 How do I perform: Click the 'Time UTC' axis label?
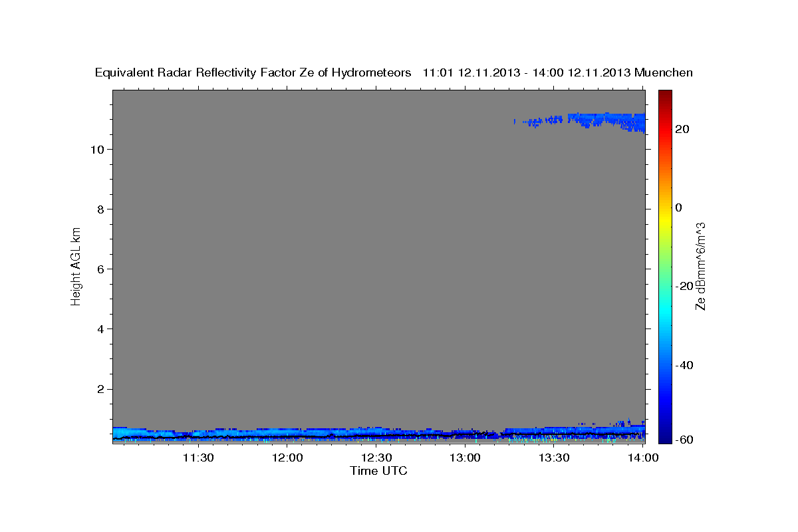point(378,471)
